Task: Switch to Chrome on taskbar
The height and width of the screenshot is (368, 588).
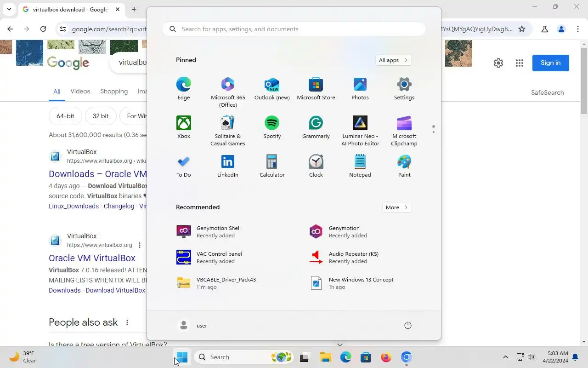Action: [x=406, y=357]
